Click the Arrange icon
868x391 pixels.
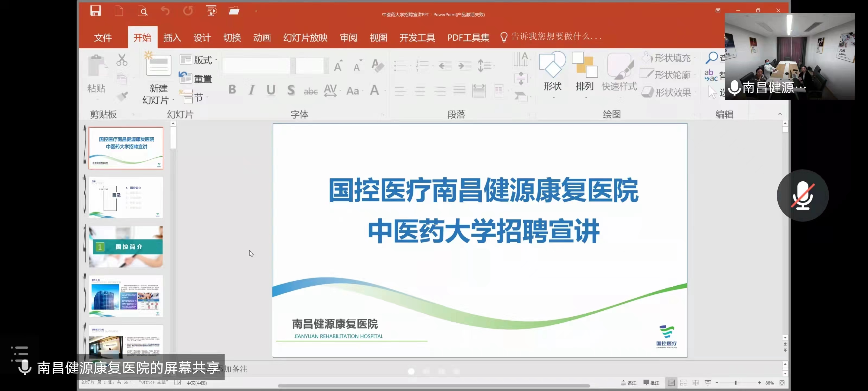pos(585,65)
